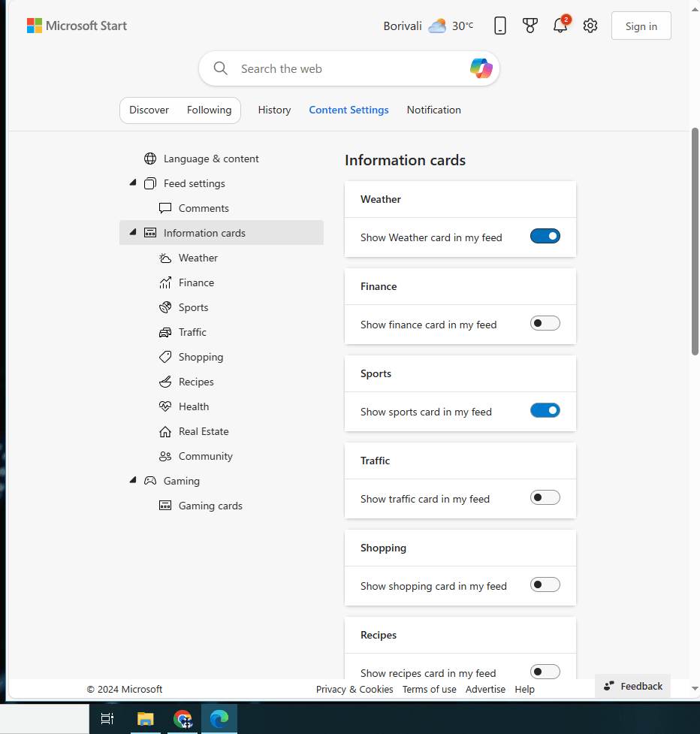Viewport: 700px width, 734px height.
Task: Click the Microsoft Start logo
Action: pyautogui.click(x=77, y=26)
